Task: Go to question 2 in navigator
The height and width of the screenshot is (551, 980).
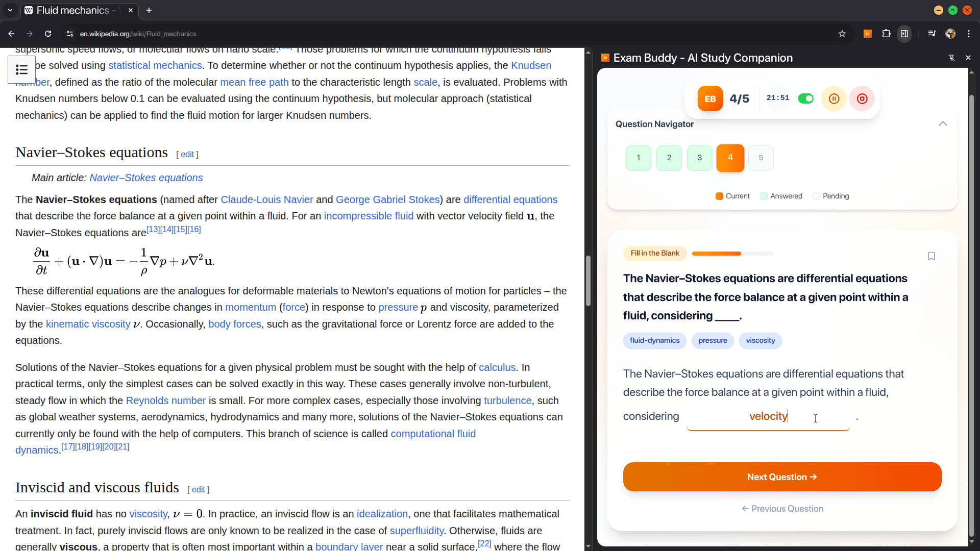Action: (x=669, y=158)
